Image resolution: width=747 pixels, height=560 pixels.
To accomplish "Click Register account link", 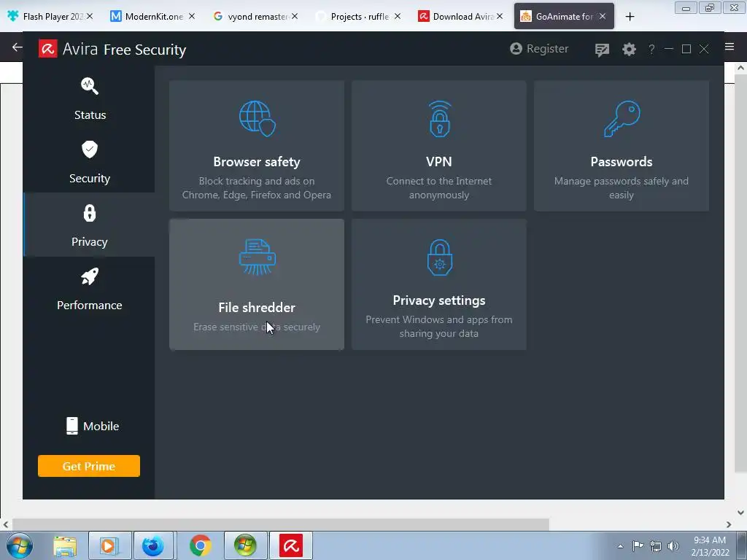I will 539,49.
